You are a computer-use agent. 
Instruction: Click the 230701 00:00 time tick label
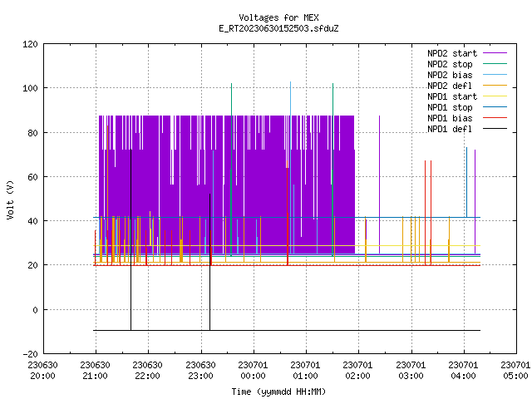[253, 371]
